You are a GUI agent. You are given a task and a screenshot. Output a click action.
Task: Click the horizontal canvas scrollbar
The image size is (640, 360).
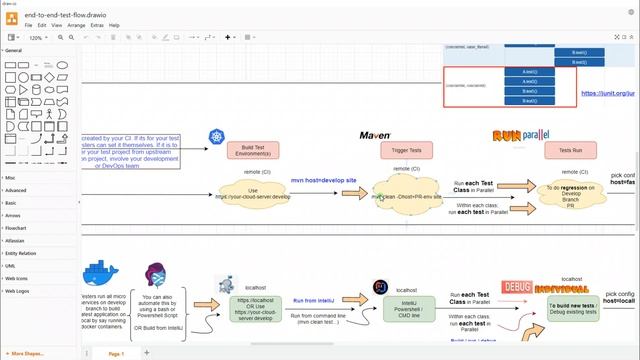click(292, 344)
